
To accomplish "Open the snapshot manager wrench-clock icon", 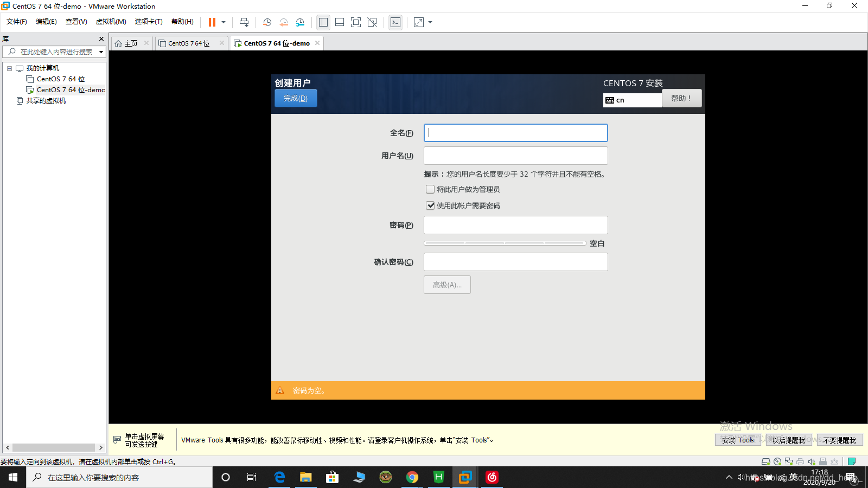I will pos(300,22).
